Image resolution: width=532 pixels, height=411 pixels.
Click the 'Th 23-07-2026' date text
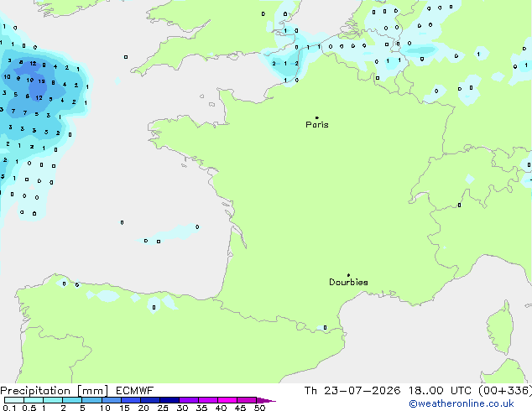tap(352, 391)
